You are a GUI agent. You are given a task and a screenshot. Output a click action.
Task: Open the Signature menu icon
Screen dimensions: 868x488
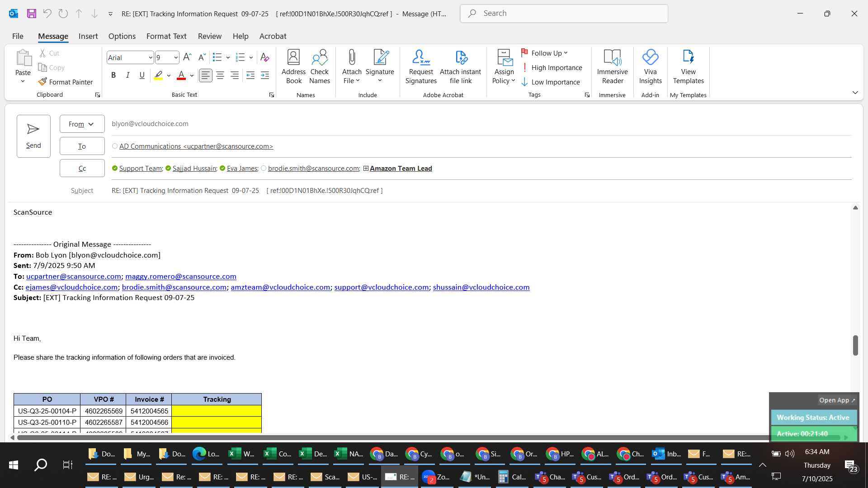coord(380,57)
